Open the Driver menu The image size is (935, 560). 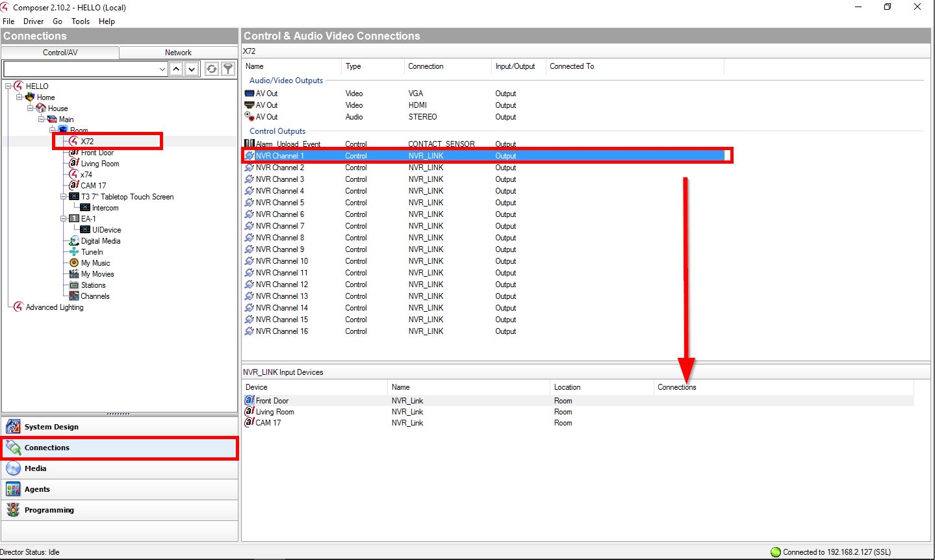[x=33, y=21]
